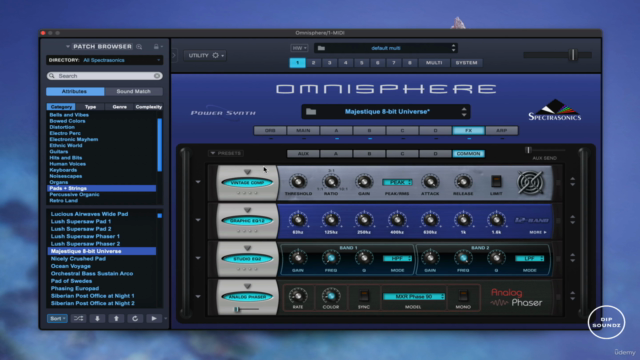
Task: Click the Graphic EQ12 63hz knob
Action: point(298,220)
